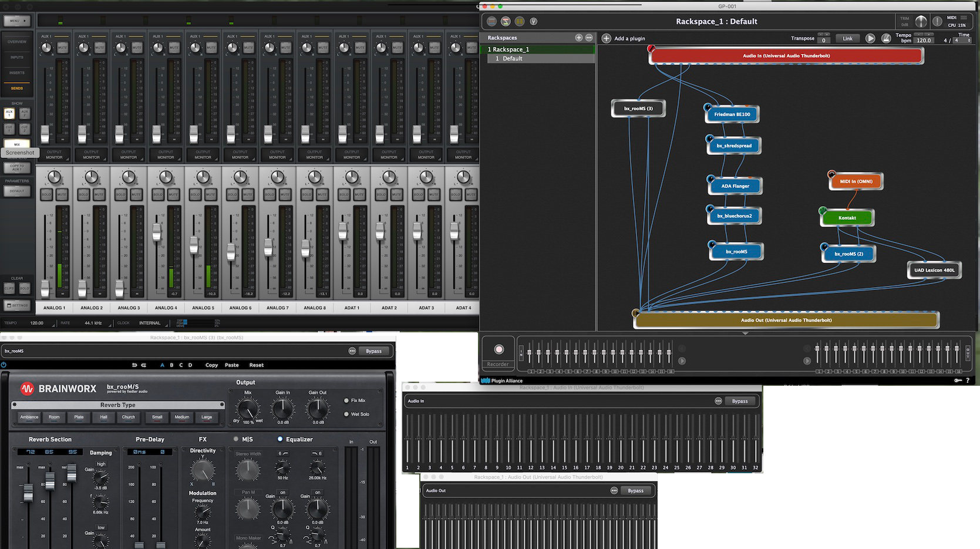Click the help question mark icon at bottom right
The height and width of the screenshot is (549, 980).
tap(968, 380)
